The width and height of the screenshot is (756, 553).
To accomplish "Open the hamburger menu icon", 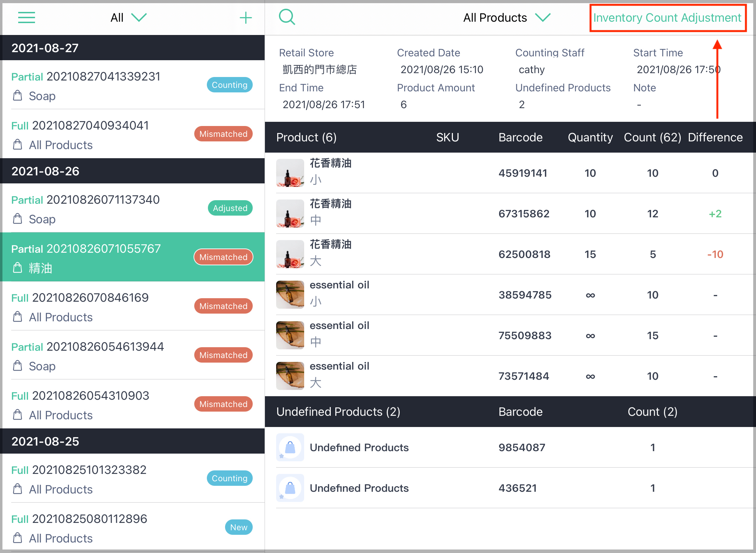I will [27, 17].
